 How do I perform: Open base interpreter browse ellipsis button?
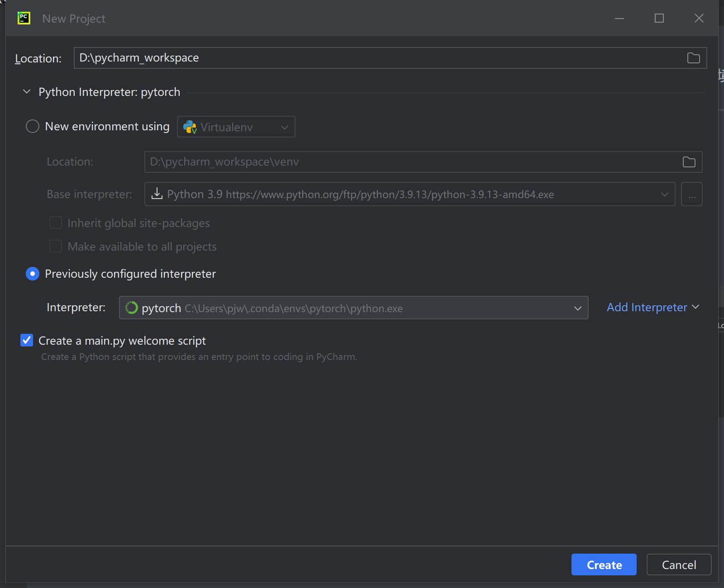pyautogui.click(x=691, y=194)
